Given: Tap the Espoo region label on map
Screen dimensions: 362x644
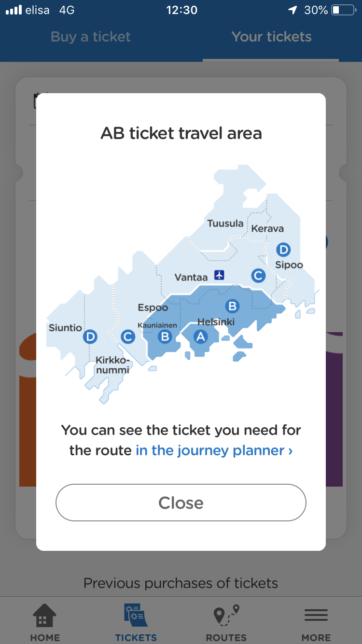Looking at the screenshot, I should pyautogui.click(x=153, y=308).
